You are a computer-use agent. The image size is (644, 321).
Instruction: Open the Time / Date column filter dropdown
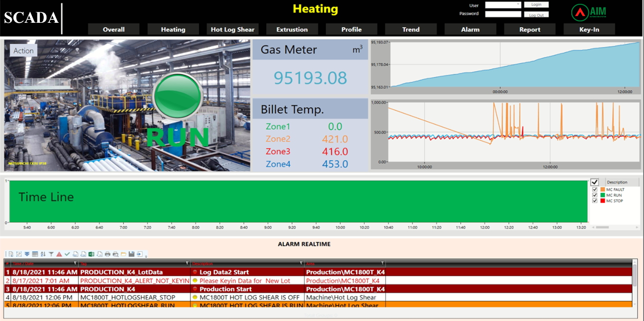75,263
